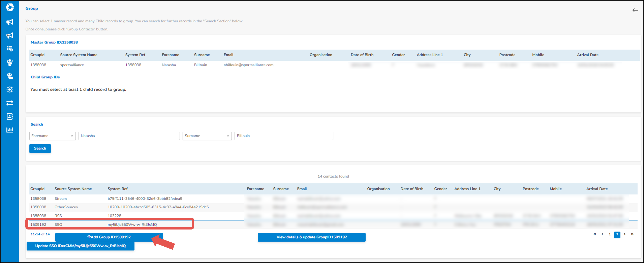Open the Forename search field dropdown

tap(52, 136)
